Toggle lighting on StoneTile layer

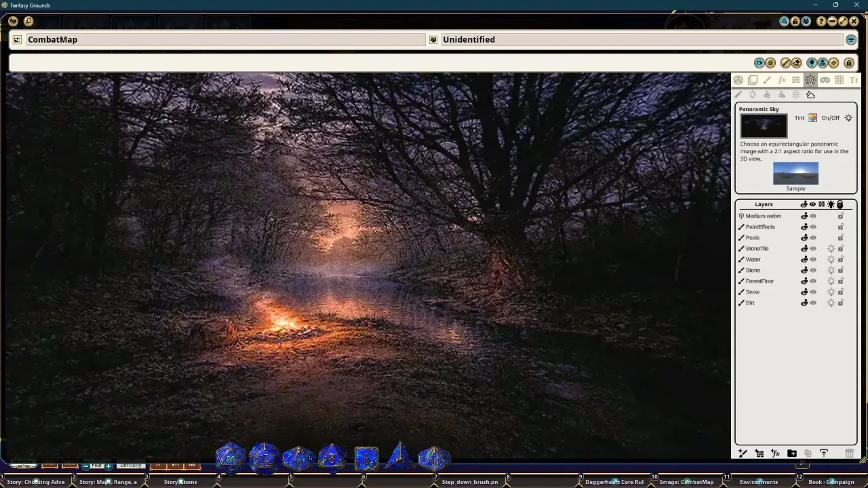pos(831,249)
